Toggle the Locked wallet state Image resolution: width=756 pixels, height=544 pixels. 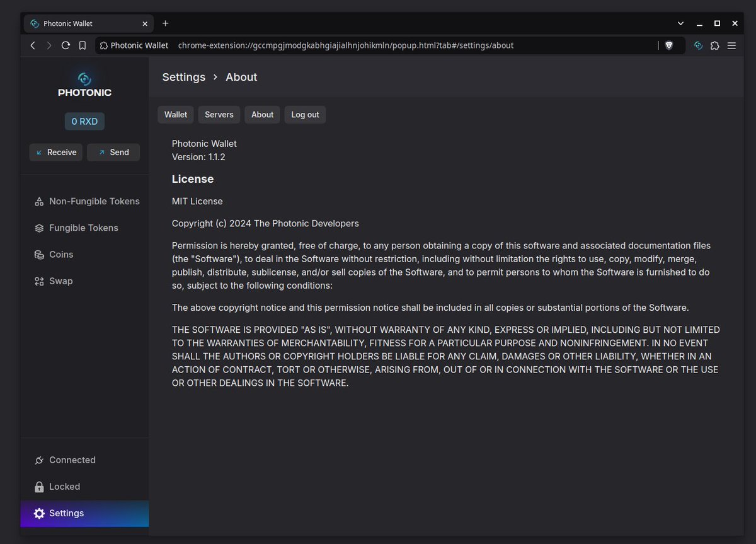[65, 487]
